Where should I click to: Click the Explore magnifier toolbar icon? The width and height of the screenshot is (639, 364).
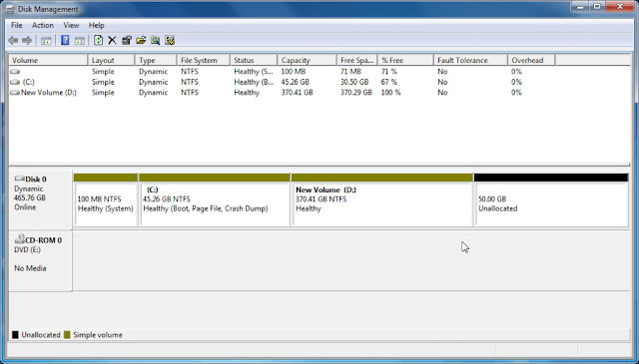point(156,40)
